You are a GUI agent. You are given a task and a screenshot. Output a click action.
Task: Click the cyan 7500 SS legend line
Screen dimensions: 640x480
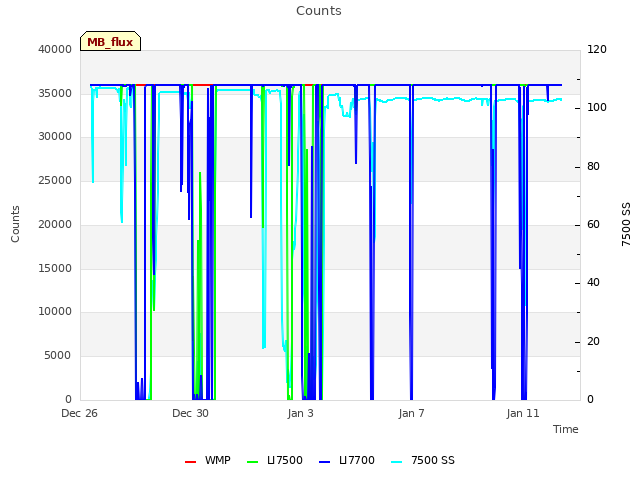[397, 462]
